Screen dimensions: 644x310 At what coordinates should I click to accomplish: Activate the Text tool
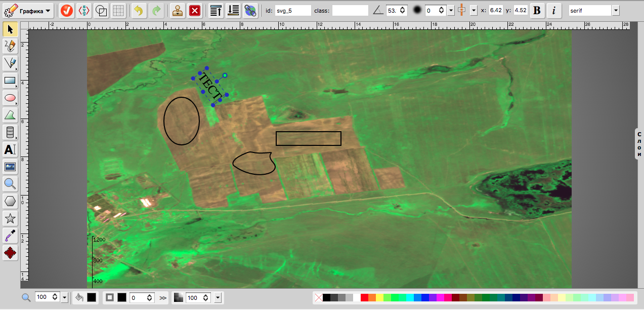click(10, 149)
